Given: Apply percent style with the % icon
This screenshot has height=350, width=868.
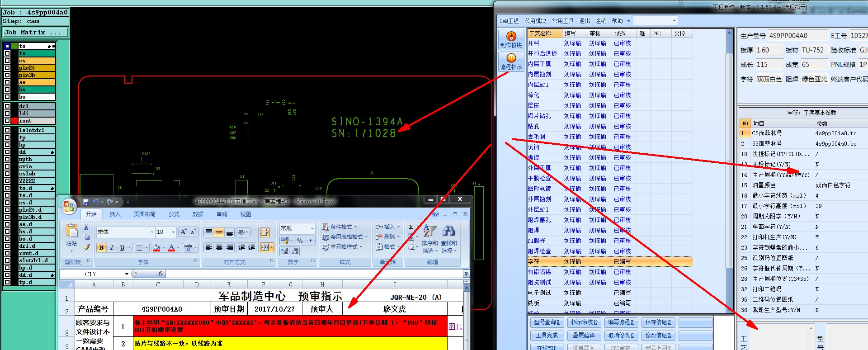Looking at the screenshot, I should (300, 241).
